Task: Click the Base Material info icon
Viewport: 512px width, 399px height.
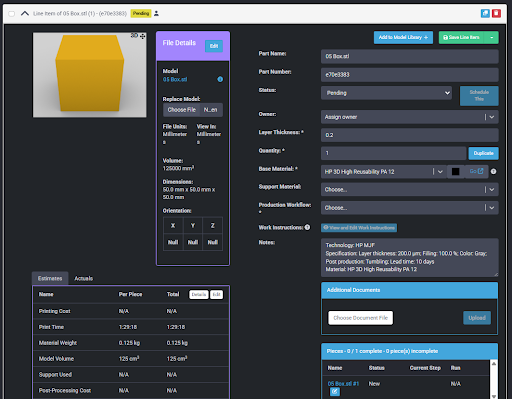Action: [x=494, y=171]
